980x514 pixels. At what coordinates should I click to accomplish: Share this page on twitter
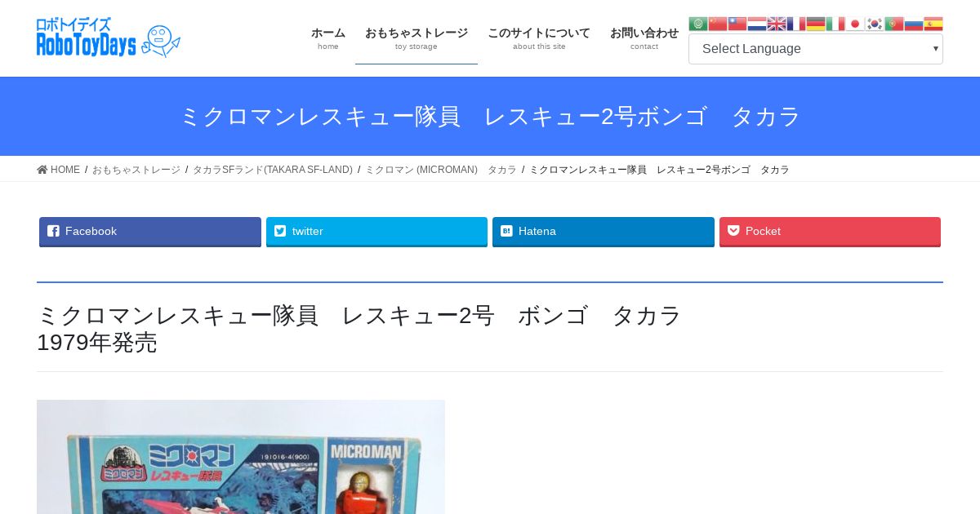(x=376, y=232)
